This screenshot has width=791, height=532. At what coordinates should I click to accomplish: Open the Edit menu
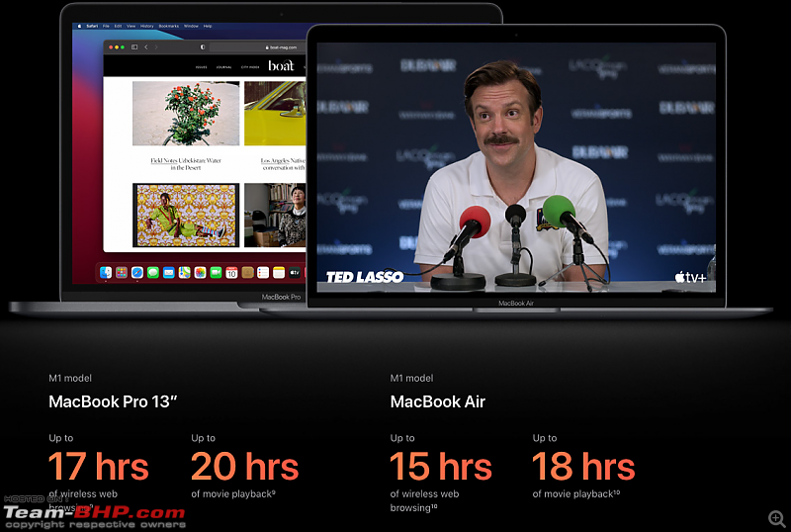[118, 26]
